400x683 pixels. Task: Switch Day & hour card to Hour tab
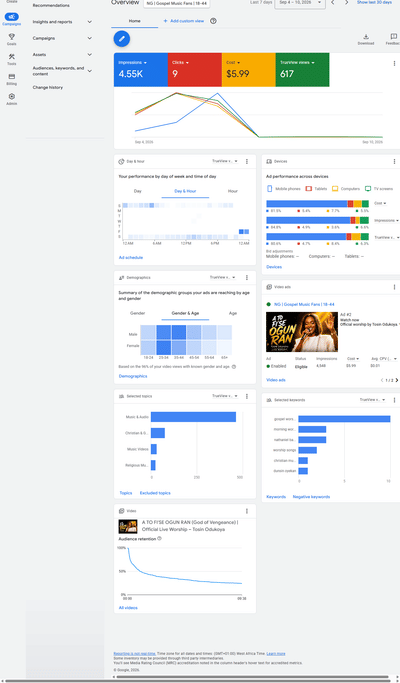(x=233, y=191)
